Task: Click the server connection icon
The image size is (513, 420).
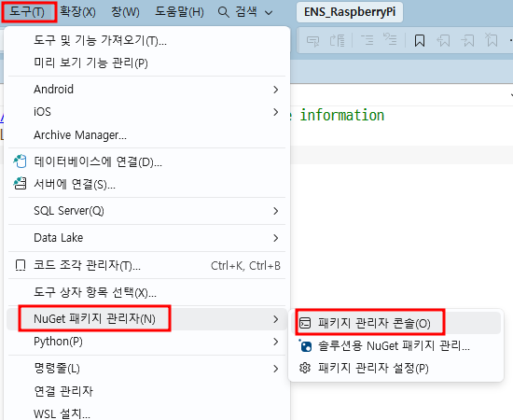Action: pos(20,183)
